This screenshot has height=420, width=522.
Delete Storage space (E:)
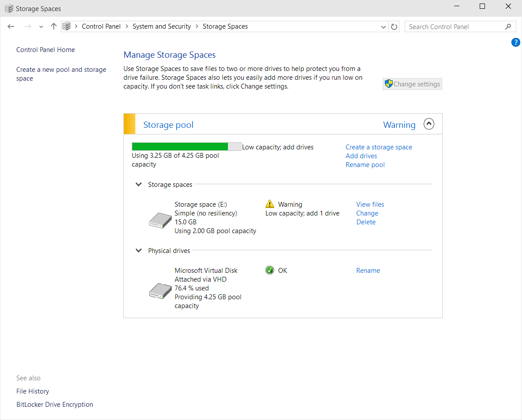(x=366, y=222)
